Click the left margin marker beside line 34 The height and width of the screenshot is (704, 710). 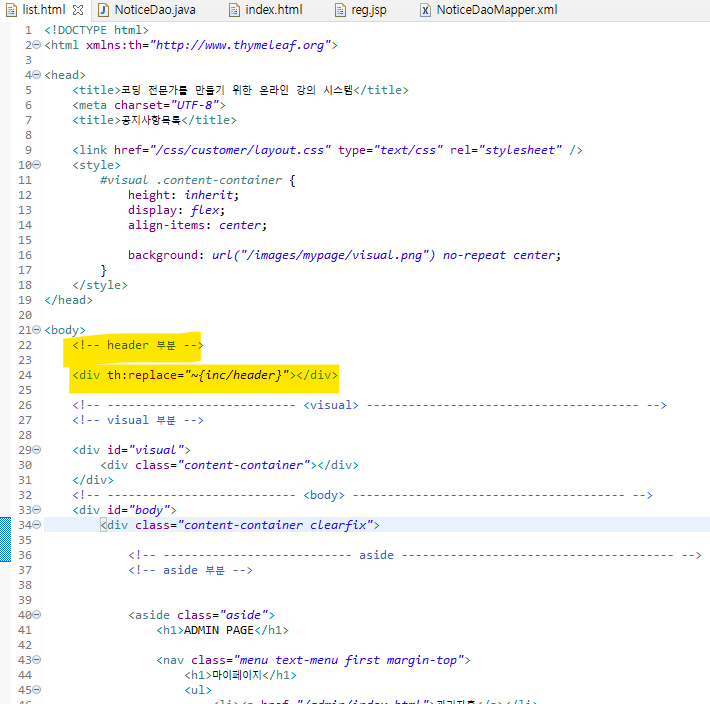5,539
